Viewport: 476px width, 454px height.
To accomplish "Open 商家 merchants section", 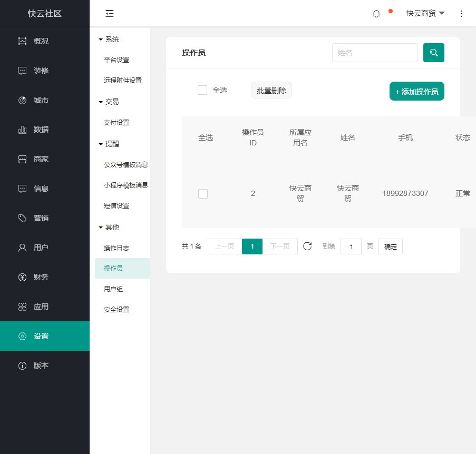I will tap(41, 159).
